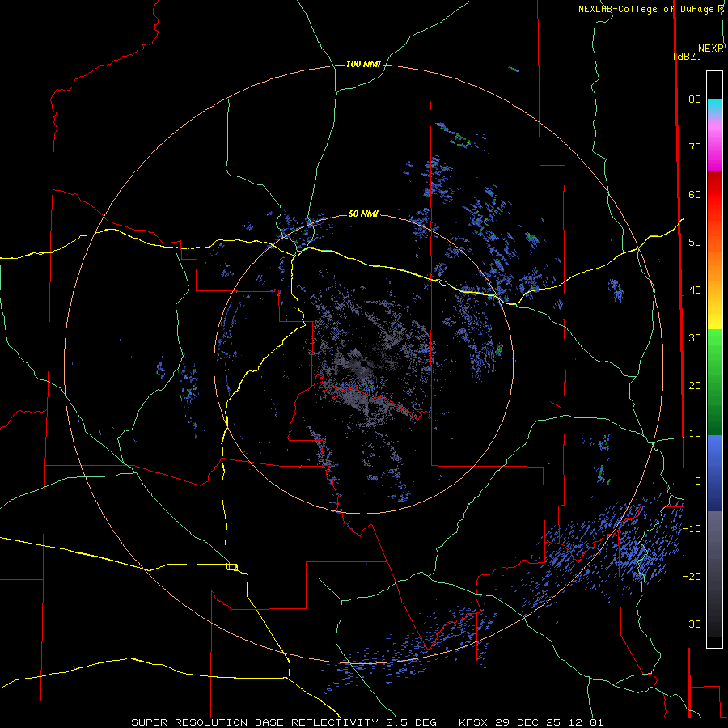
Task: Click the KFSX station identifier in caption
Action: pos(475,722)
